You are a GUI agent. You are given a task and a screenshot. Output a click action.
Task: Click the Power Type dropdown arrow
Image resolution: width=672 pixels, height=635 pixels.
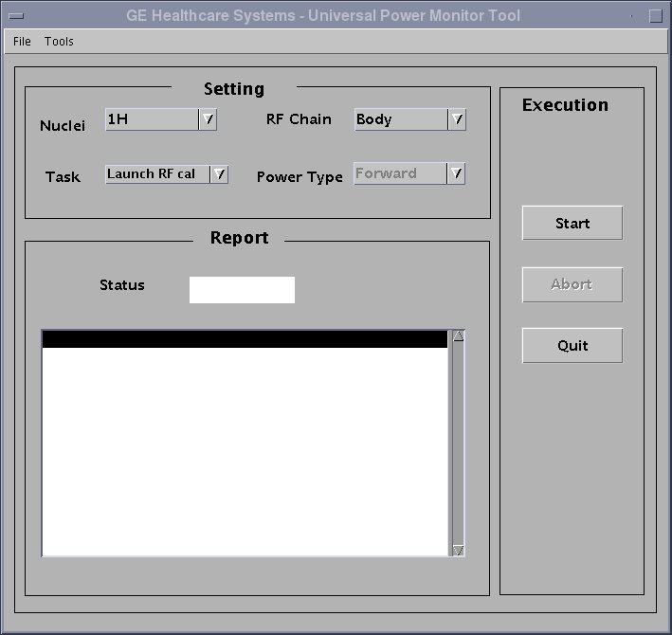pyautogui.click(x=456, y=173)
